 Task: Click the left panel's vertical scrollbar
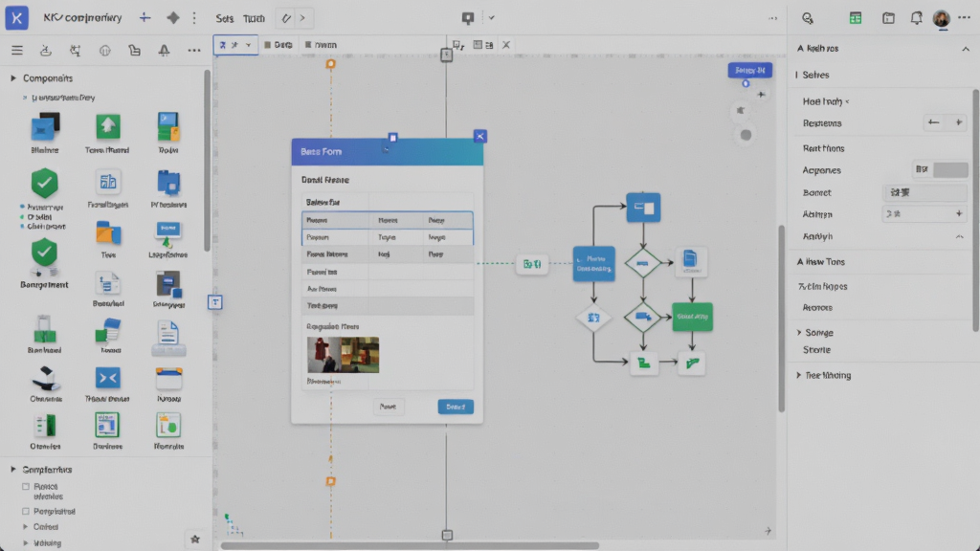pyautogui.click(x=207, y=160)
